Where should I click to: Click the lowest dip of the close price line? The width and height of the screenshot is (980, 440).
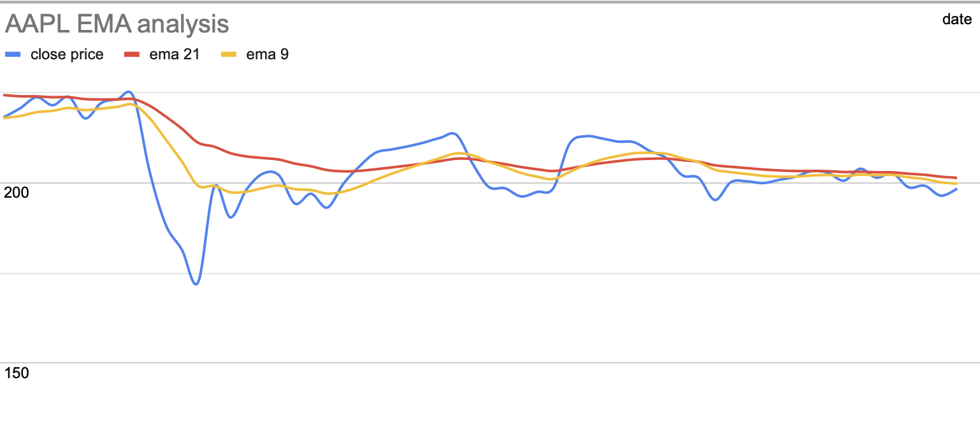click(196, 284)
